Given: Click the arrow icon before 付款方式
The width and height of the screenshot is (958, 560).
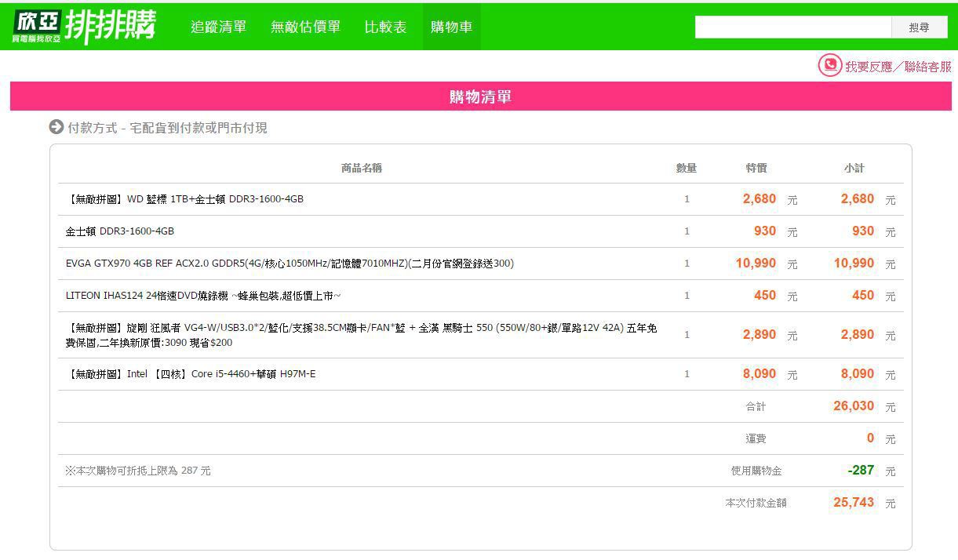Looking at the screenshot, I should [x=56, y=127].
